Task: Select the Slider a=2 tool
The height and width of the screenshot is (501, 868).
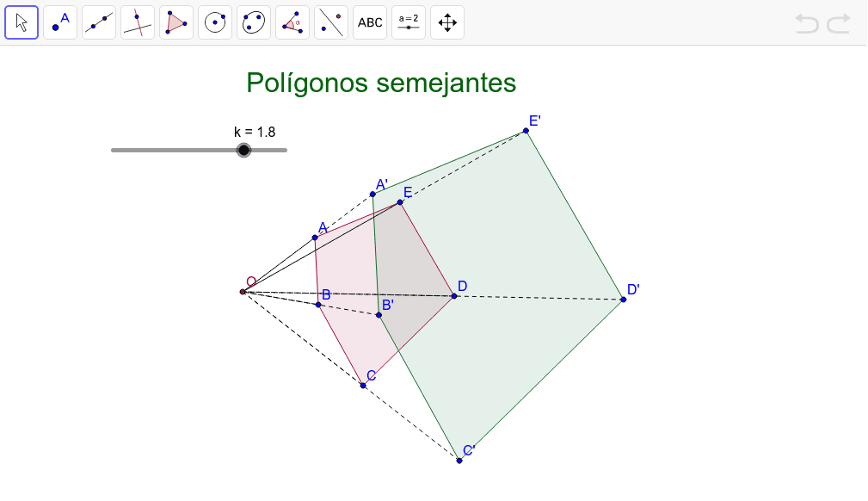Action: click(409, 22)
